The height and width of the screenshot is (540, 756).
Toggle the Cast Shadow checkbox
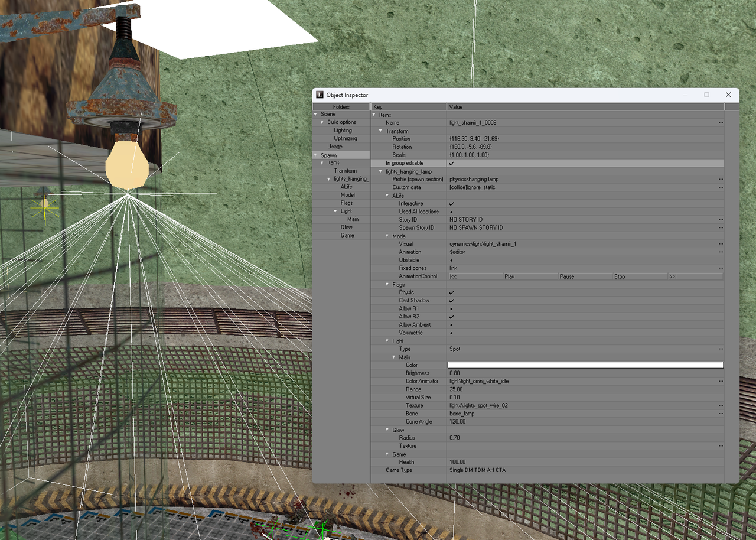(451, 301)
